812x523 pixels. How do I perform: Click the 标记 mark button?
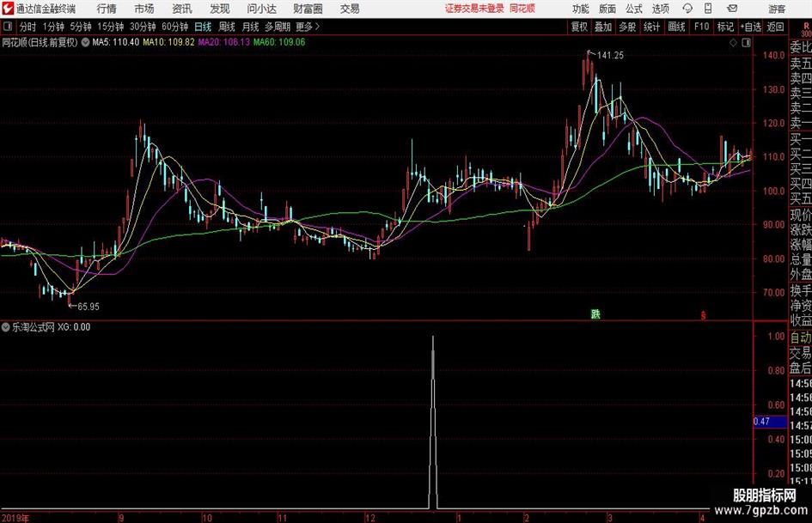(725, 27)
